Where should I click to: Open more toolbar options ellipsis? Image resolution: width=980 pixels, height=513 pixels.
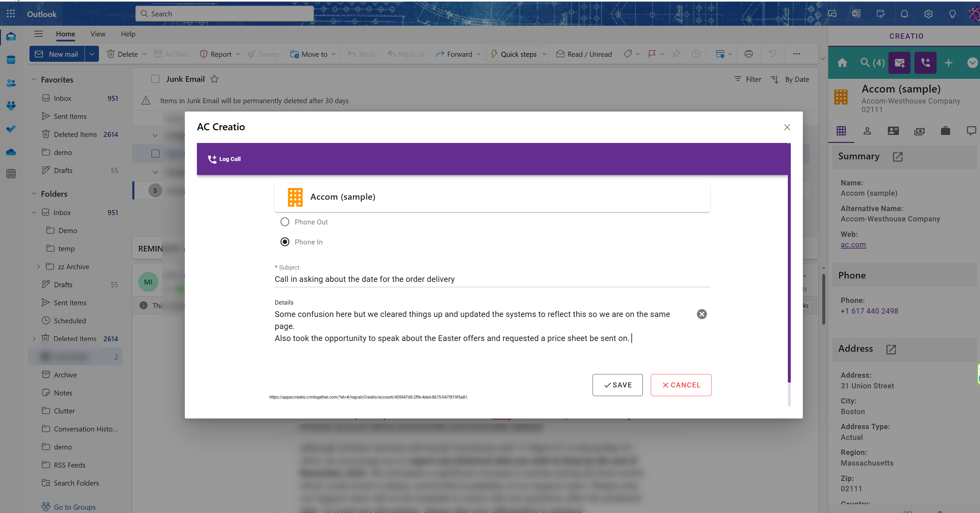point(796,54)
